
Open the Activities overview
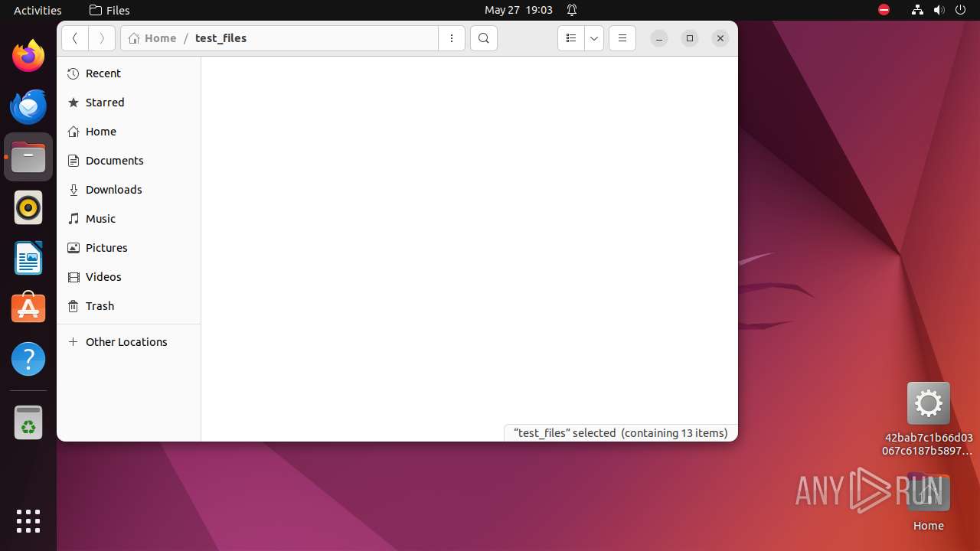(x=38, y=10)
